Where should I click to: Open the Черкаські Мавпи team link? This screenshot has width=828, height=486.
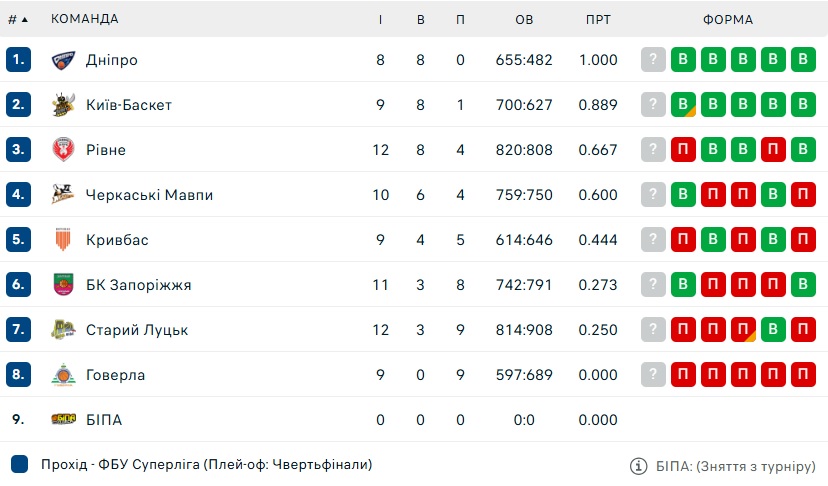[x=149, y=195]
